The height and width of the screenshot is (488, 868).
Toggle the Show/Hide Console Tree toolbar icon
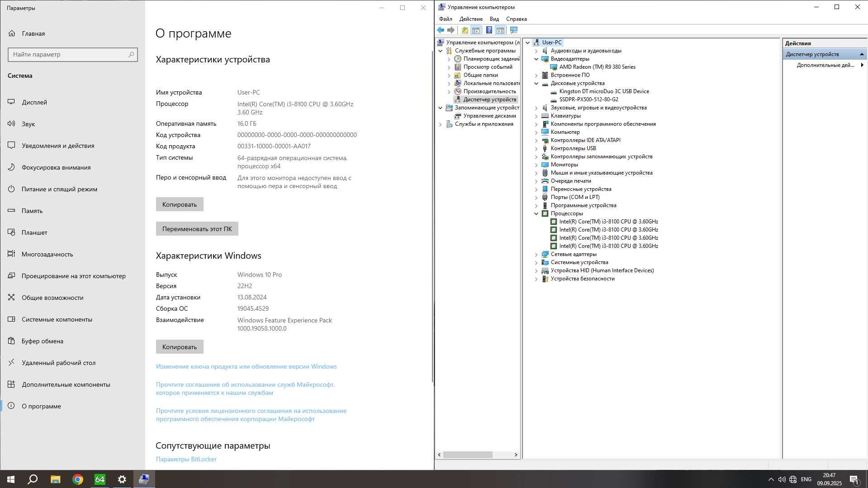point(476,30)
